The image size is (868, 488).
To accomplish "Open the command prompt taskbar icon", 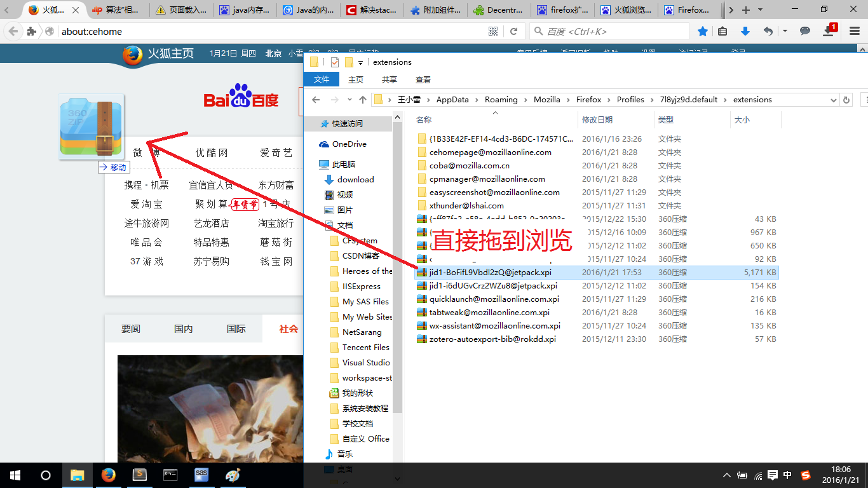I will click(170, 475).
